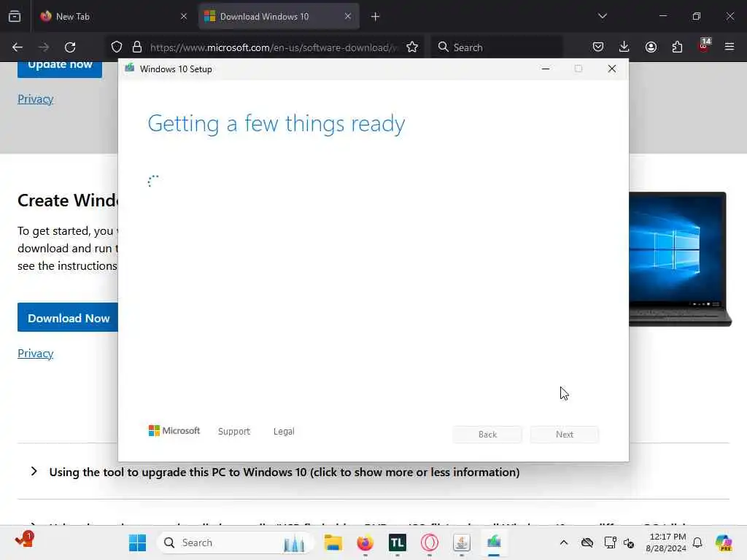Click the cloud sync tray icon

[x=587, y=542]
